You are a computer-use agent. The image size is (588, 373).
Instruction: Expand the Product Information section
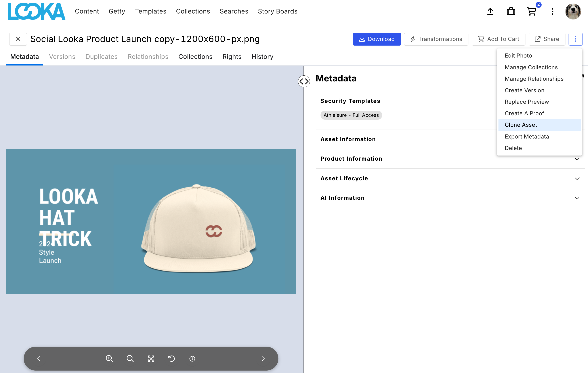pos(577,159)
